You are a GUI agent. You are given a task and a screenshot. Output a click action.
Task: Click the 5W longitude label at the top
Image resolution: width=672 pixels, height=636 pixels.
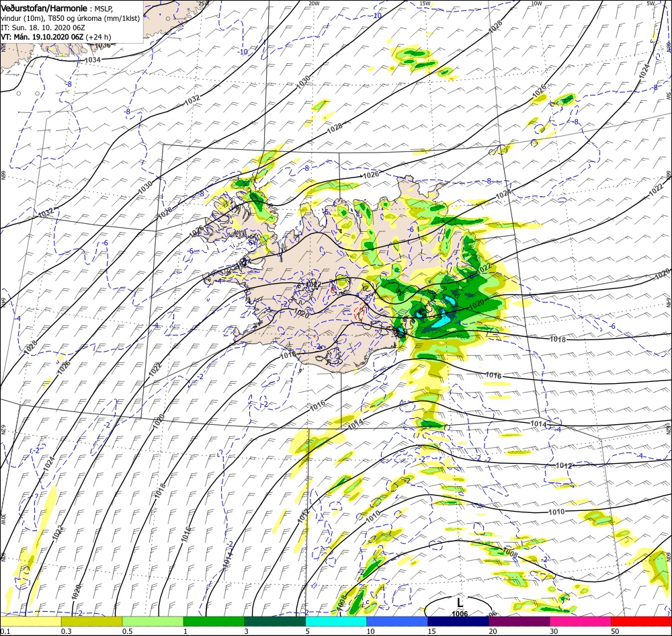(650, 3)
